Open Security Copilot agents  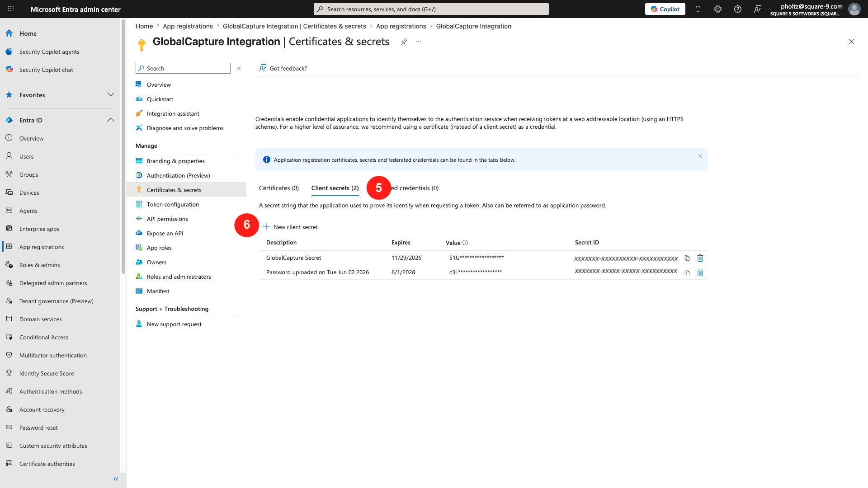click(49, 52)
